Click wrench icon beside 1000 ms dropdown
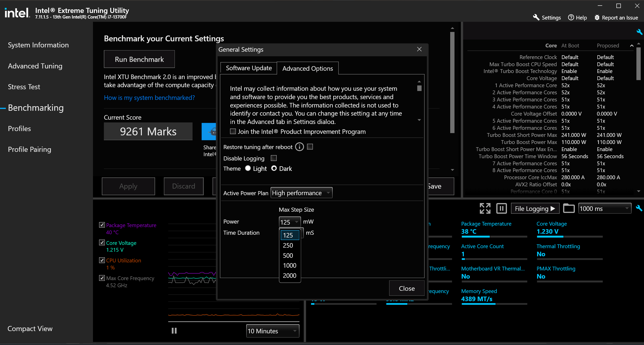 pyautogui.click(x=639, y=208)
